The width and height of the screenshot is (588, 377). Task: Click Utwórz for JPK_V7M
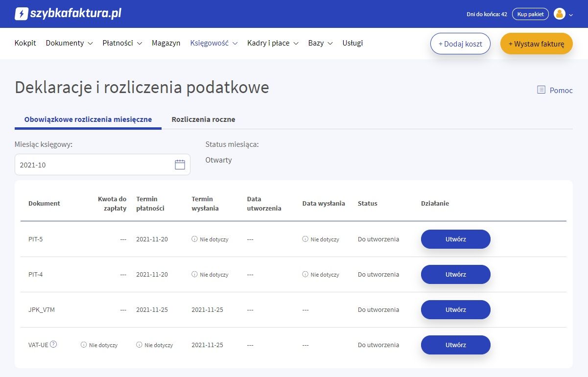[x=456, y=310]
